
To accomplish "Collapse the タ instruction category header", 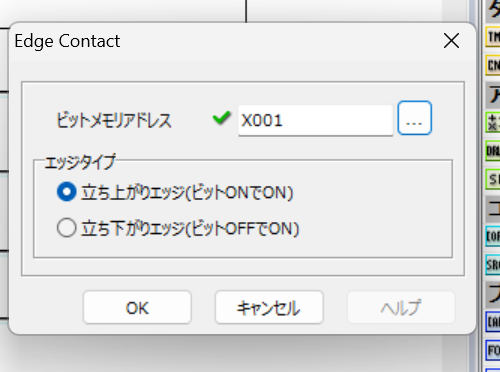I will click(493, 9).
